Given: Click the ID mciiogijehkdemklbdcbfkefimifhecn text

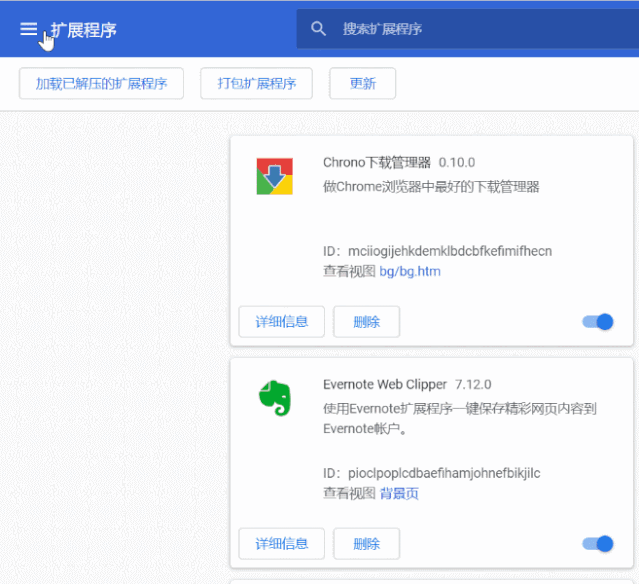Looking at the screenshot, I should click(x=437, y=251).
